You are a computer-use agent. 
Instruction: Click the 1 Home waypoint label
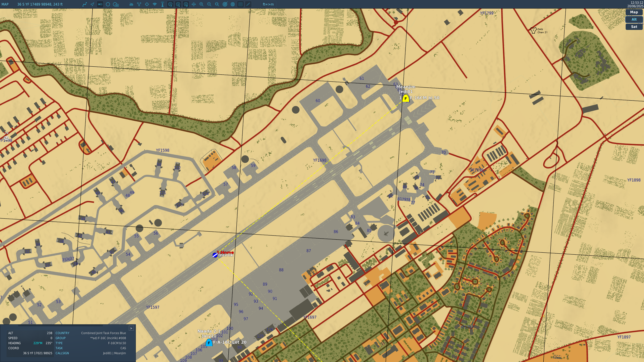225,252
